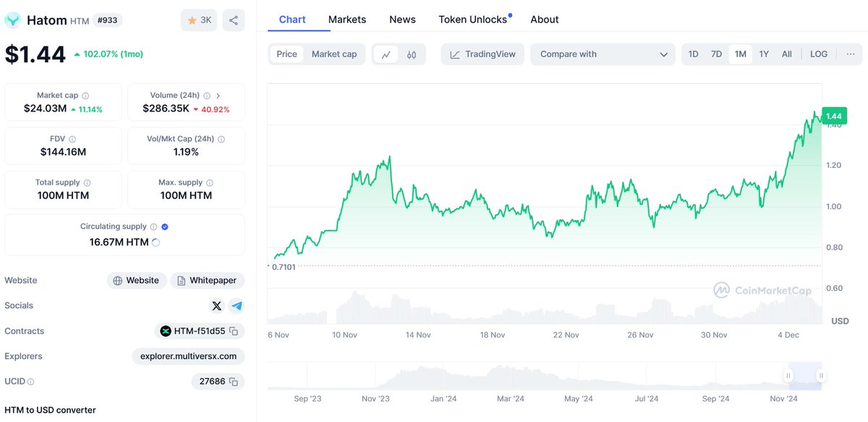
Task: Open the Whitepaper link
Action: tap(207, 281)
